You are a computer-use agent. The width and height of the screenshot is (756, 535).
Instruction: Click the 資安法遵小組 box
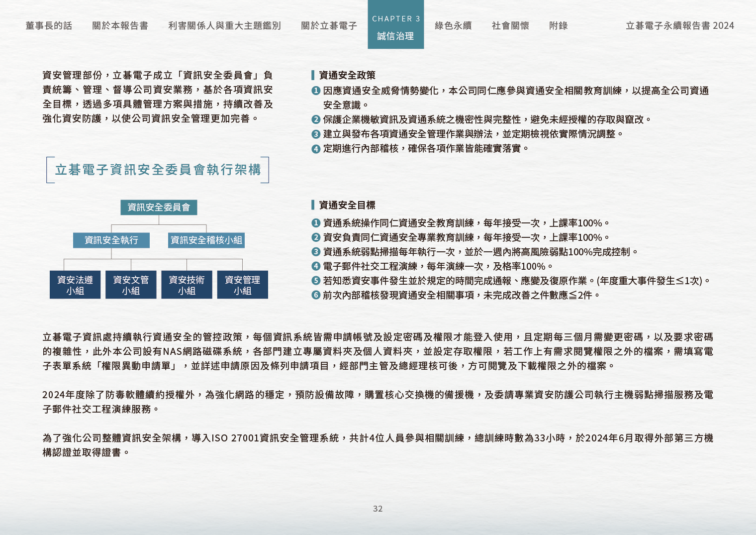tap(75, 285)
